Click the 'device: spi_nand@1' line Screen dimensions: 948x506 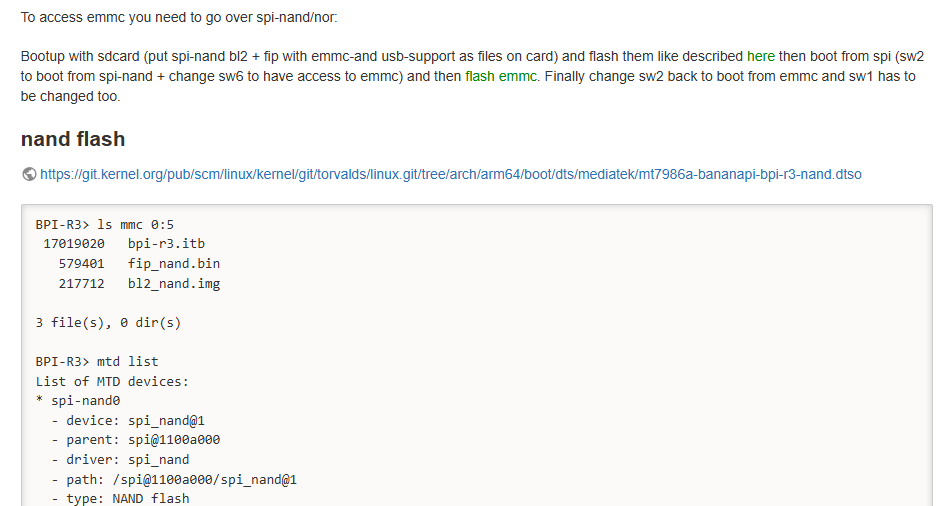click(x=128, y=420)
